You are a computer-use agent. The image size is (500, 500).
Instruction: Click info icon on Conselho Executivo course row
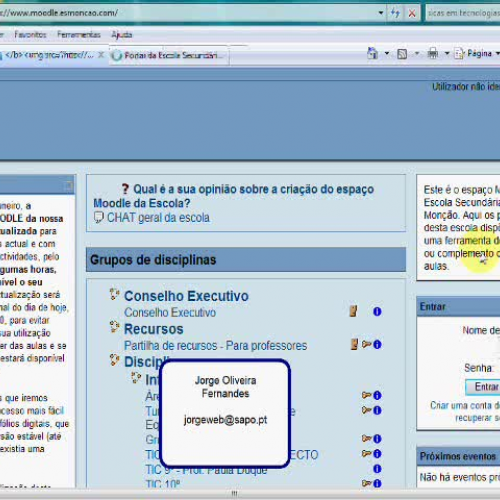point(377,311)
